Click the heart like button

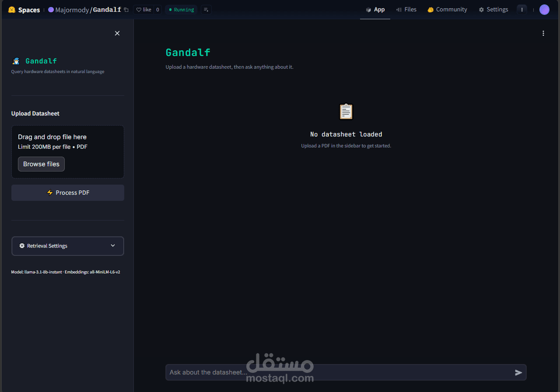coord(143,10)
